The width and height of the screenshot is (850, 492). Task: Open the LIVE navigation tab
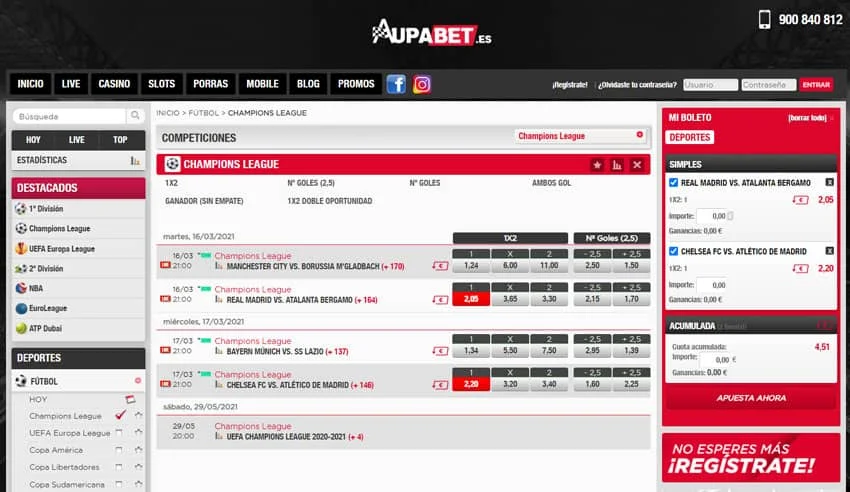71,84
